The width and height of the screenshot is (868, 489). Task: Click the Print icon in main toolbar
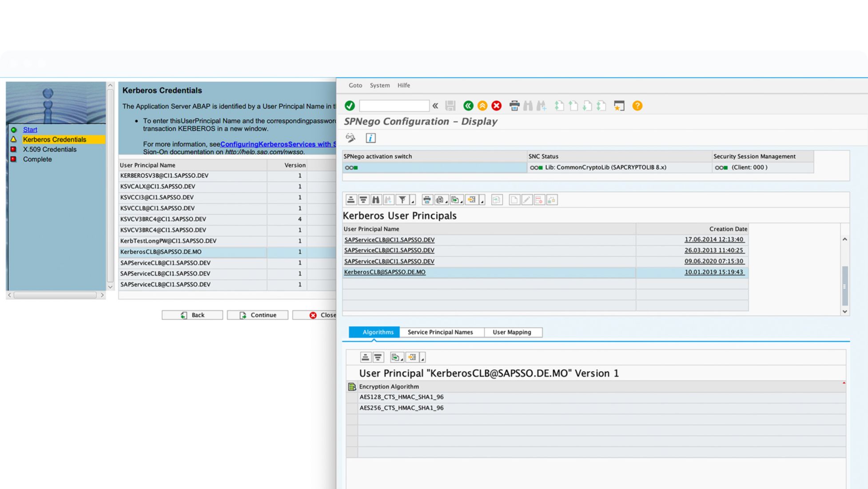click(x=514, y=106)
